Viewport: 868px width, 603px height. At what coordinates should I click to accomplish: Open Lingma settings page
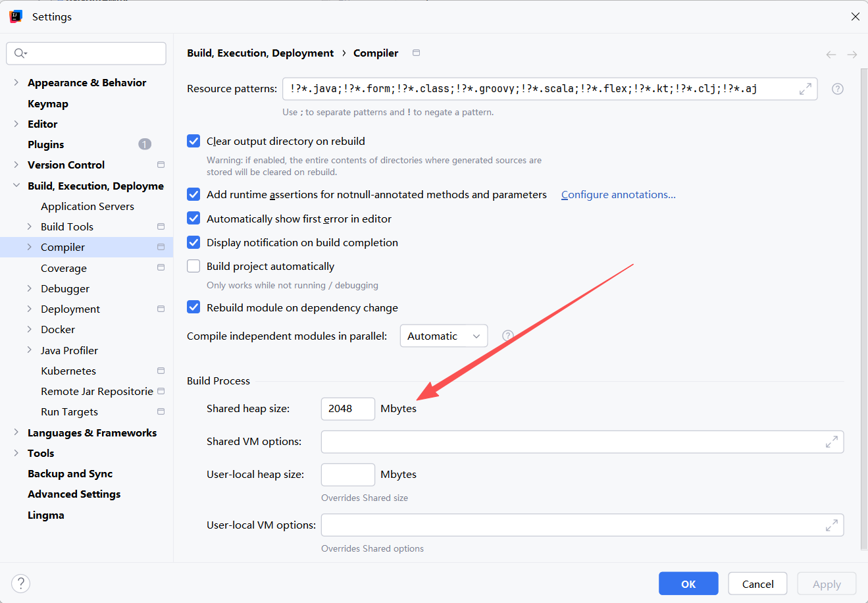(46, 515)
